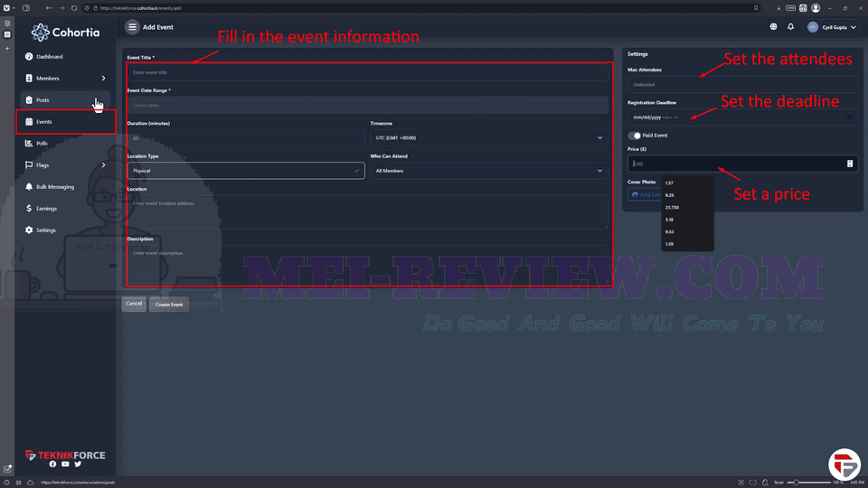Open browser profile avatar icon
Image resolution: width=868 pixels, height=488 pixels.
tap(816, 8)
